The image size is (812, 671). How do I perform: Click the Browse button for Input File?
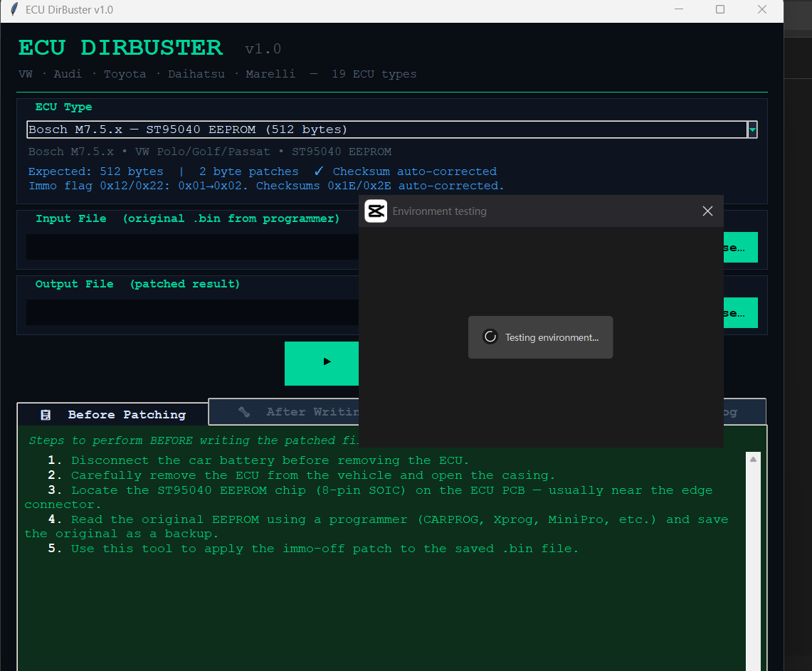[740, 247]
